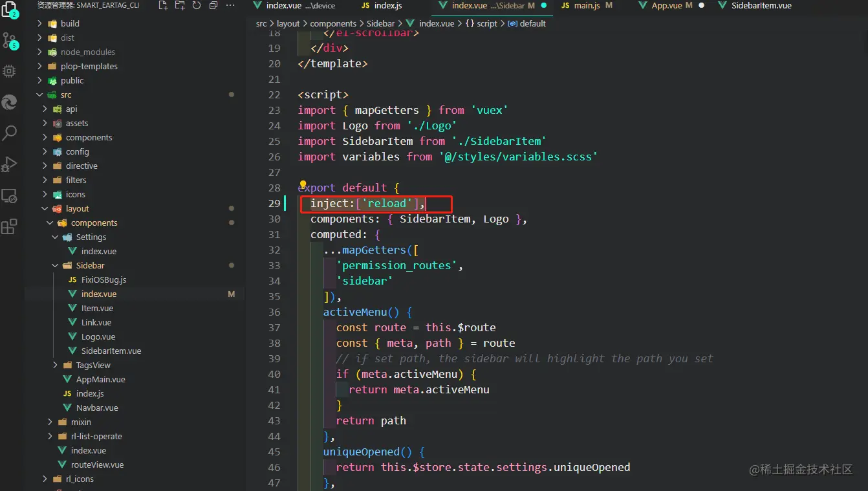This screenshot has height=491, width=868.
Task: Select the filters folder row
Action: (x=135, y=180)
